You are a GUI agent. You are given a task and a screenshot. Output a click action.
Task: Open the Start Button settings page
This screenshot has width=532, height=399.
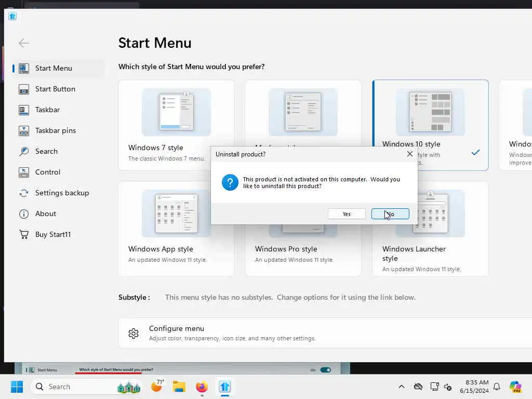pyautogui.click(x=55, y=89)
